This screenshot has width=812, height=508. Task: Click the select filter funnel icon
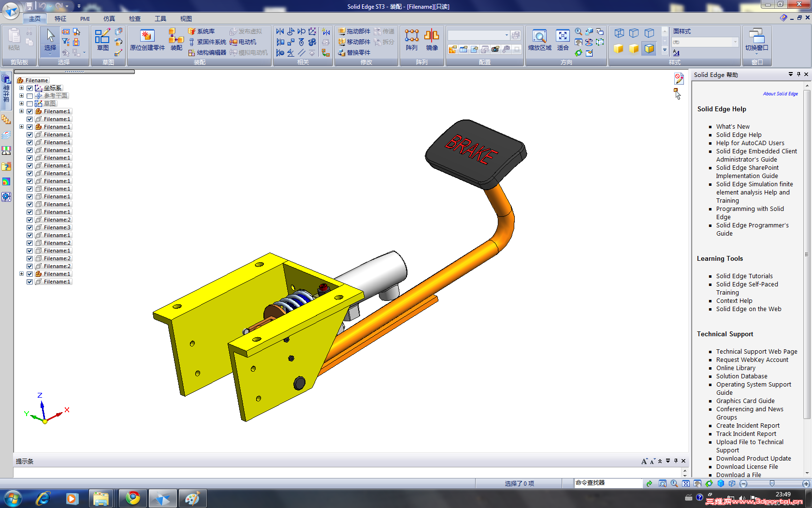(66, 42)
